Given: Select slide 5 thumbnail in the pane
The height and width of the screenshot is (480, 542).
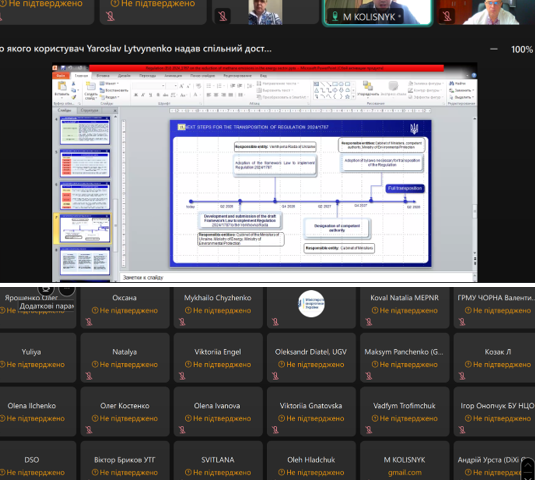Looking at the screenshot, I should (85, 163).
